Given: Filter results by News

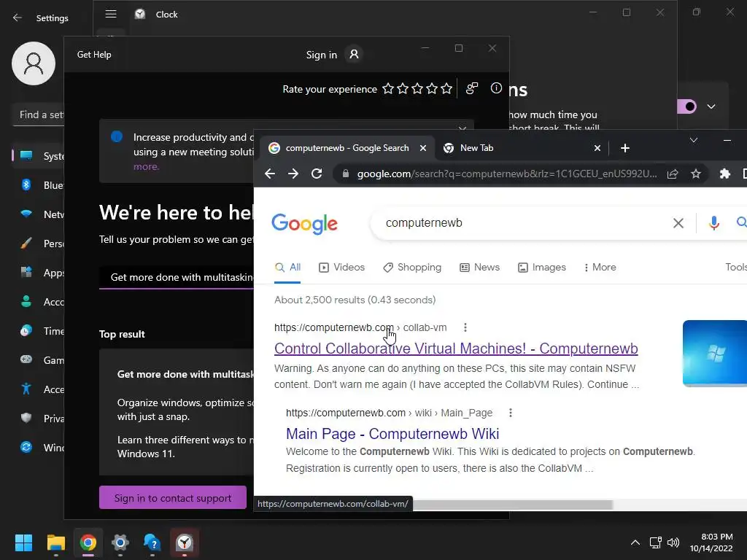Looking at the screenshot, I should coord(480,268).
